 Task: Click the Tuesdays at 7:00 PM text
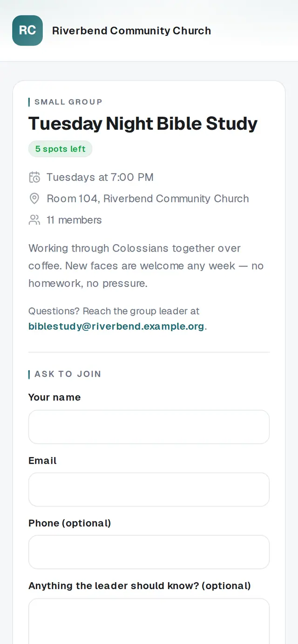click(x=100, y=177)
